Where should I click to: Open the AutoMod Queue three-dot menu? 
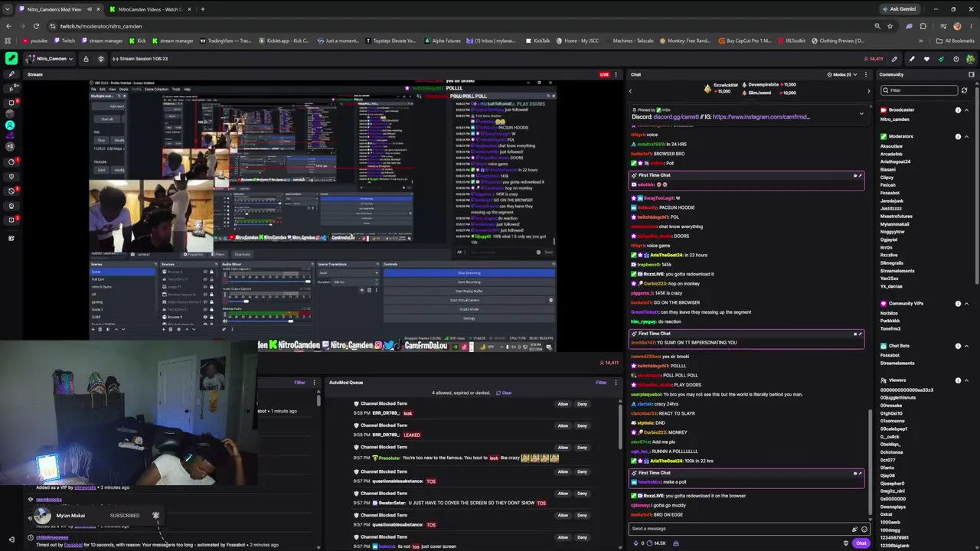(616, 383)
